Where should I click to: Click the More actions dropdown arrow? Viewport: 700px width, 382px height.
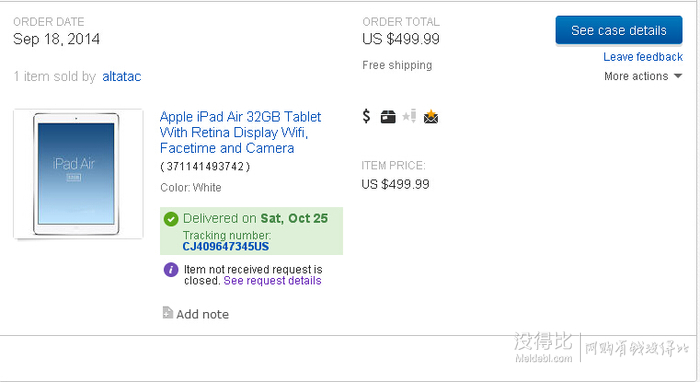[x=678, y=76]
